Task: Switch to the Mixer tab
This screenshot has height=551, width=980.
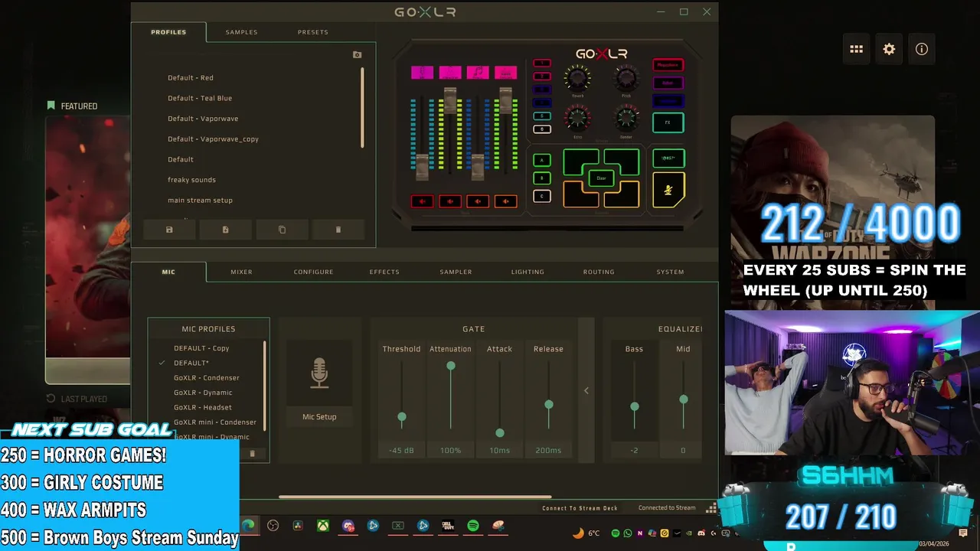Action: point(241,272)
